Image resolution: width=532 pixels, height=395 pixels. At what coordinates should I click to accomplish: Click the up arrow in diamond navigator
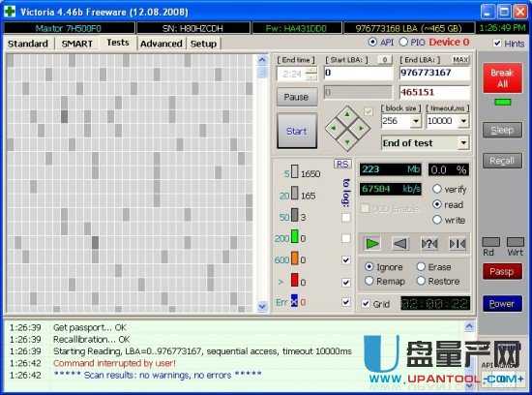pos(347,115)
